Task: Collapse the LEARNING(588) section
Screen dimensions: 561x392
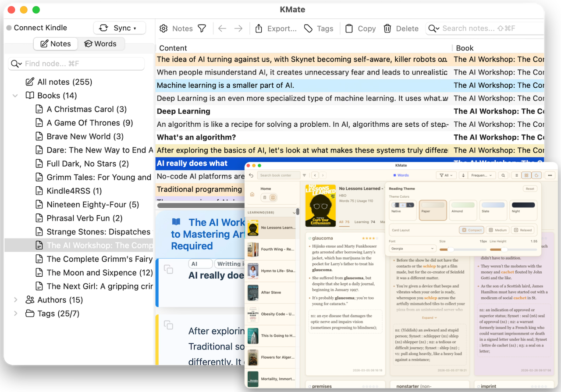Action: click(295, 213)
